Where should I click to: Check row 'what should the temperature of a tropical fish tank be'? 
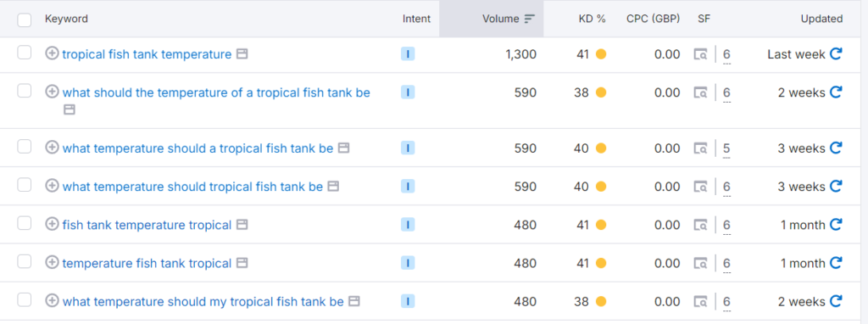(x=25, y=91)
